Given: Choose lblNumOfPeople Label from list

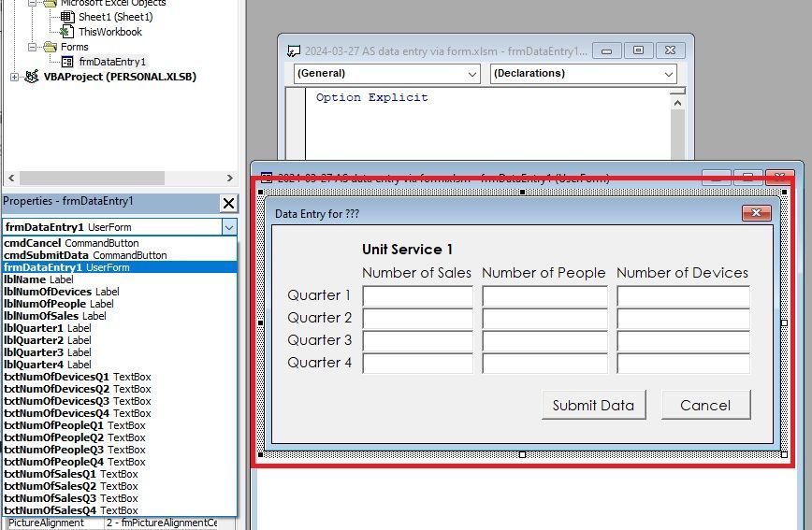Looking at the screenshot, I should [120, 304].
